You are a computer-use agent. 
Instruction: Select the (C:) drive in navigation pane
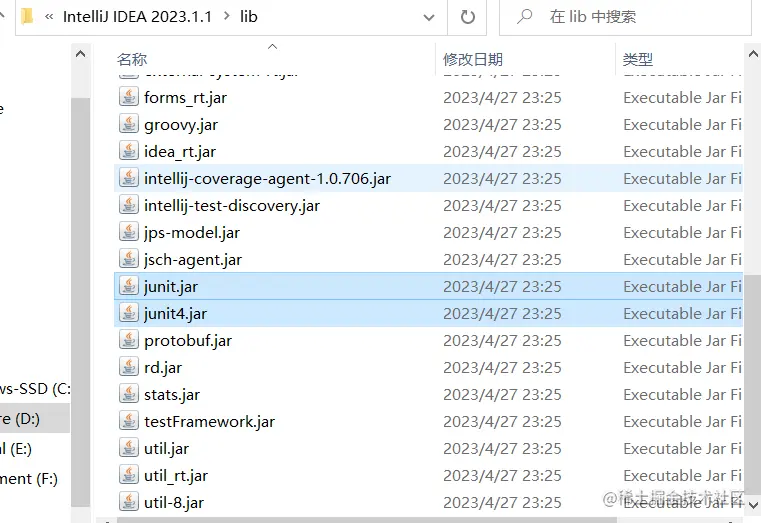coord(35,389)
